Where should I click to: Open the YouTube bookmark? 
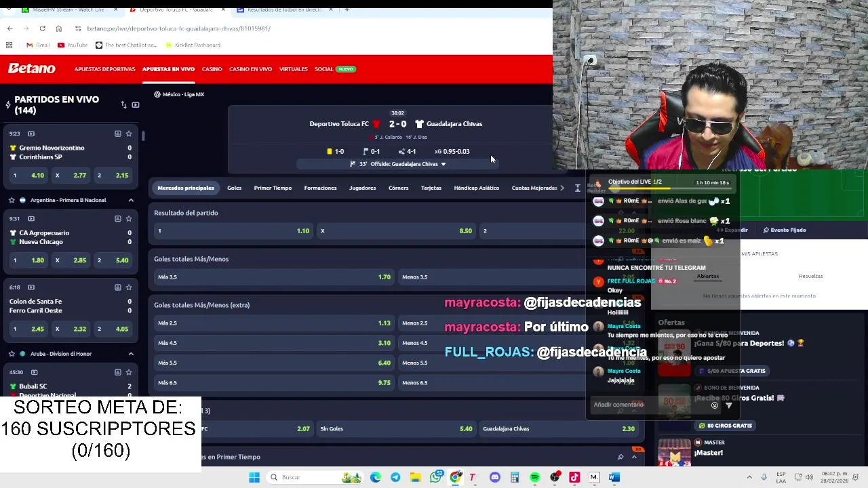(73, 45)
